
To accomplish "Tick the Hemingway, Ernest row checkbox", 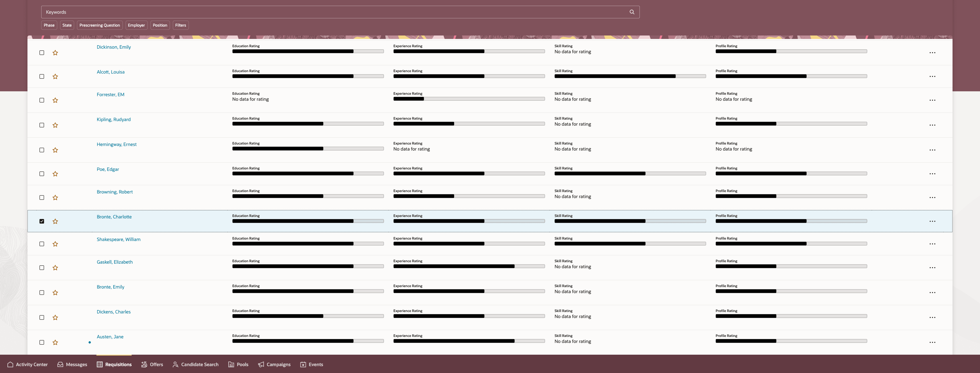I will point(42,150).
